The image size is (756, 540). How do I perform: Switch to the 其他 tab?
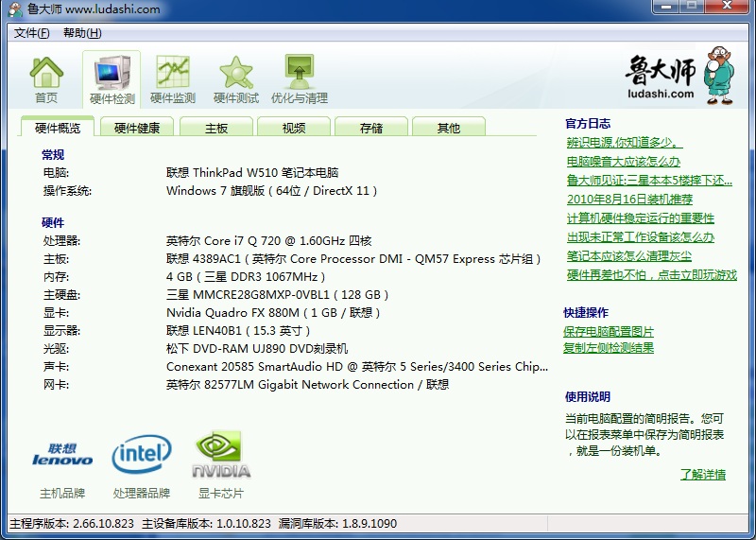[x=449, y=128]
